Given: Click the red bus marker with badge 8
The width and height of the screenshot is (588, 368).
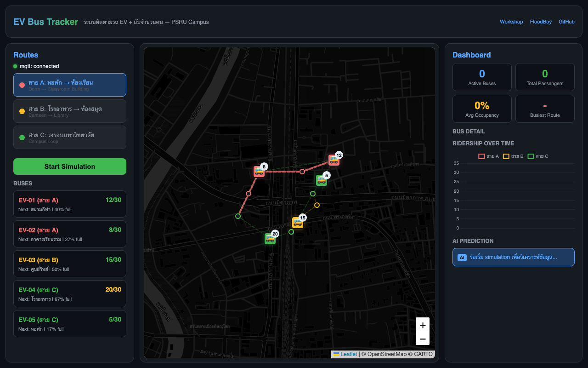Looking at the screenshot, I should [259, 172].
